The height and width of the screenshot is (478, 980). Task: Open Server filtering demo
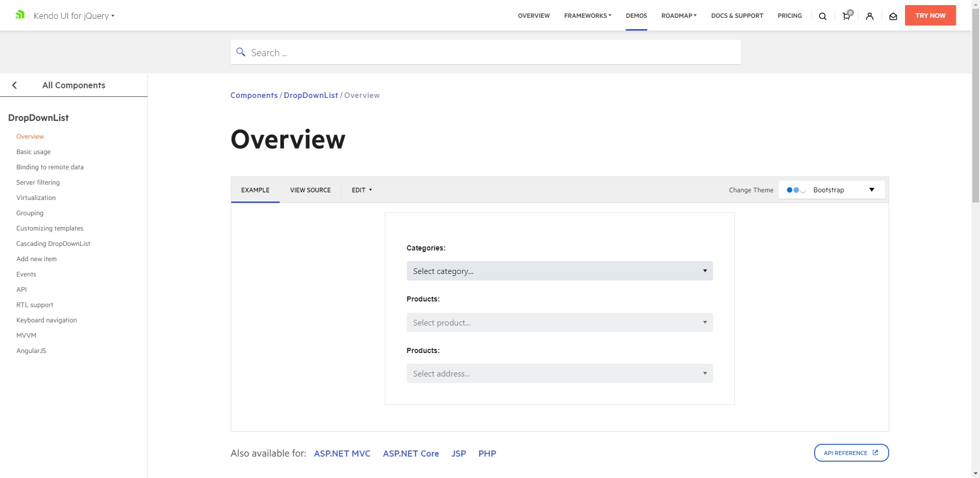[38, 182]
